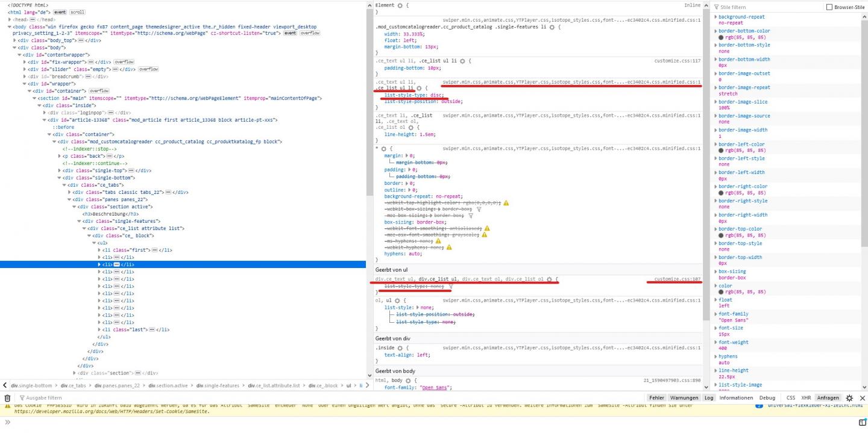Toggle the Fehler console filter
This screenshot has height=433, width=868.
tap(656, 398)
